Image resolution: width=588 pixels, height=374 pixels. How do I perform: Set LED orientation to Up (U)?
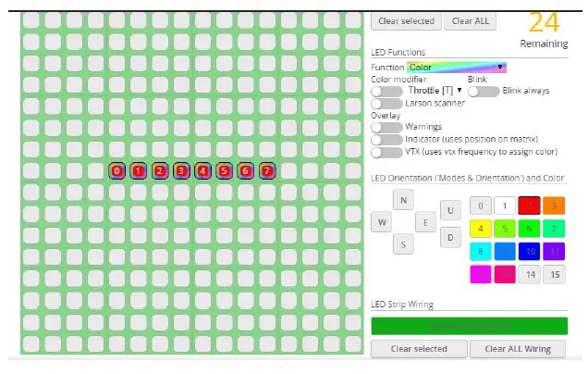pos(450,210)
